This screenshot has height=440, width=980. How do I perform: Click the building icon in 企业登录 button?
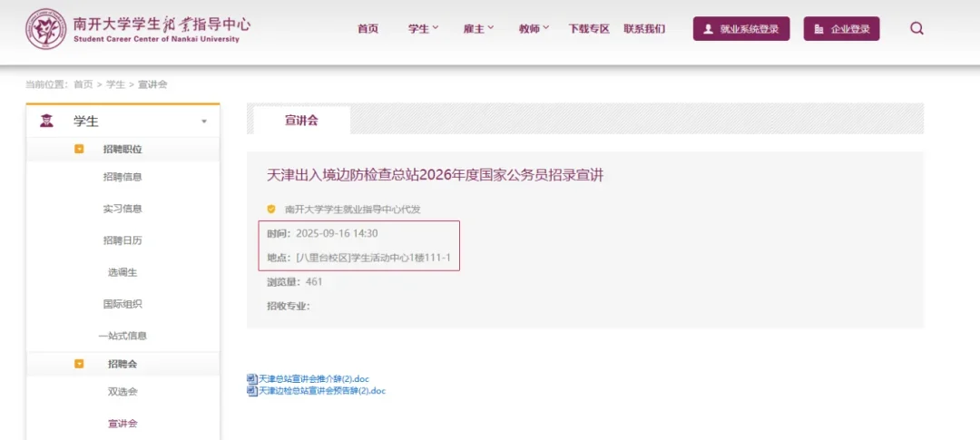tap(818, 29)
